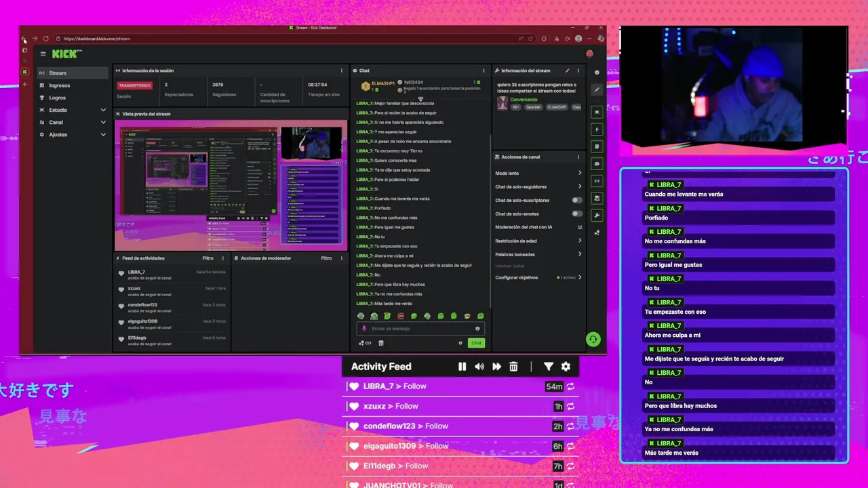The width and height of the screenshot is (868, 488).
Task: Open Chat de solo-seguidores options
Action: 538,187
